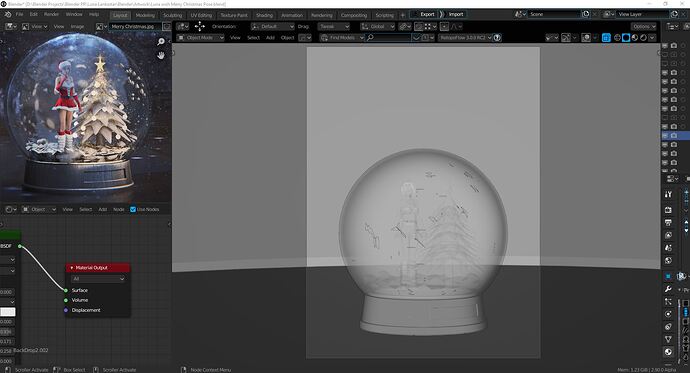Image resolution: width=690 pixels, height=373 pixels.
Task: Enable the Use Nodes checkbox
Action: click(133, 209)
